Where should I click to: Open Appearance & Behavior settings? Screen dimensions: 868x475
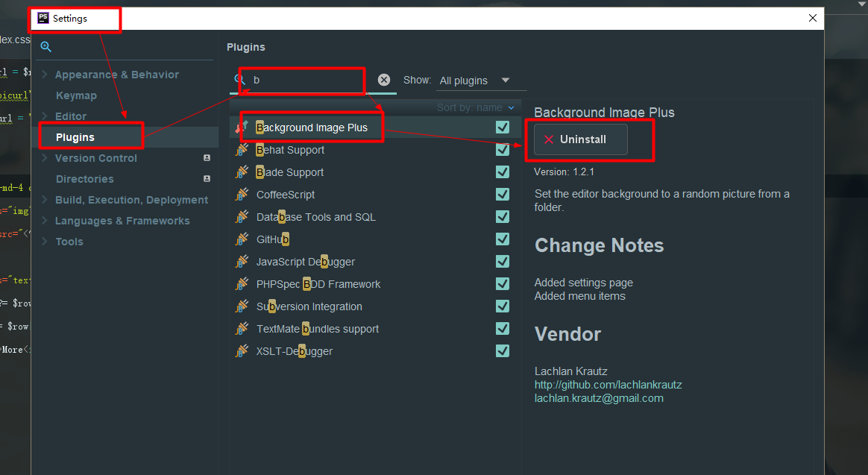pyautogui.click(x=117, y=74)
